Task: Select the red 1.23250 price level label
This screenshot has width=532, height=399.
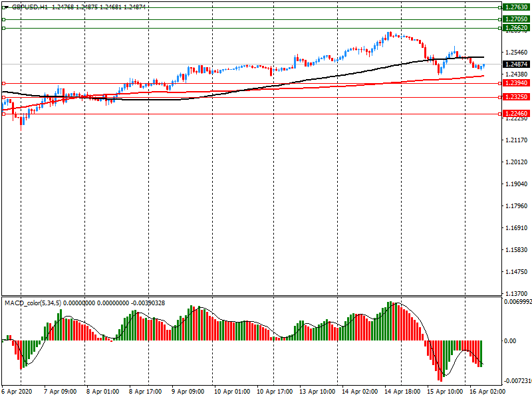Action: (517, 97)
